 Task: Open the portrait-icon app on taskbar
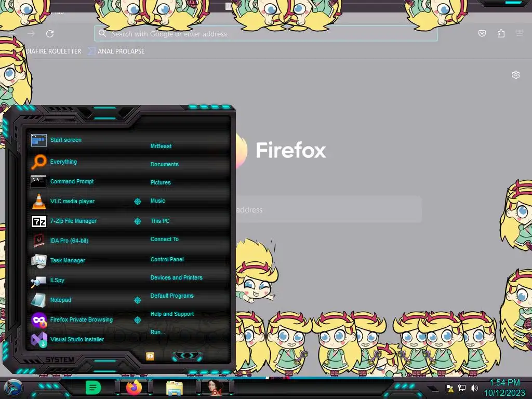(x=216, y=388)
